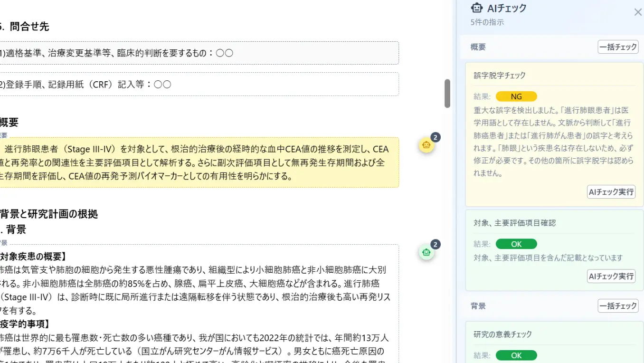644x363 pixels.
Task: Click the NG result badge in 誤字脱字チェック
Action: 516,96
